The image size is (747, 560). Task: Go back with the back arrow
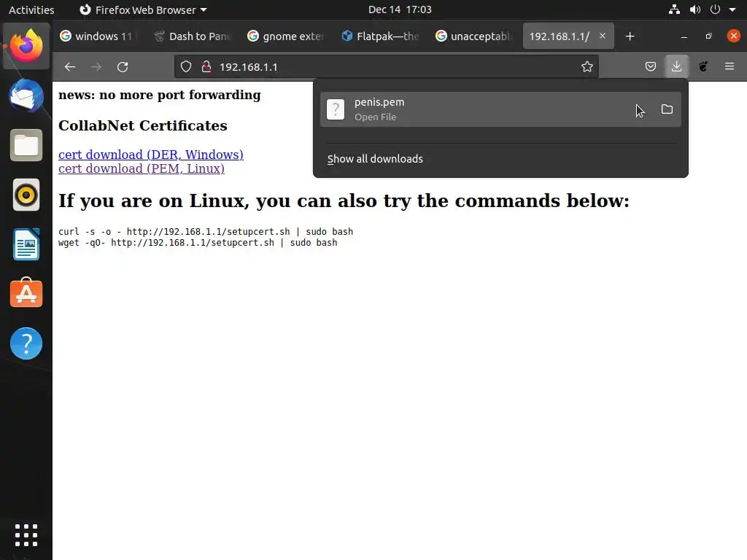point(70,67)
